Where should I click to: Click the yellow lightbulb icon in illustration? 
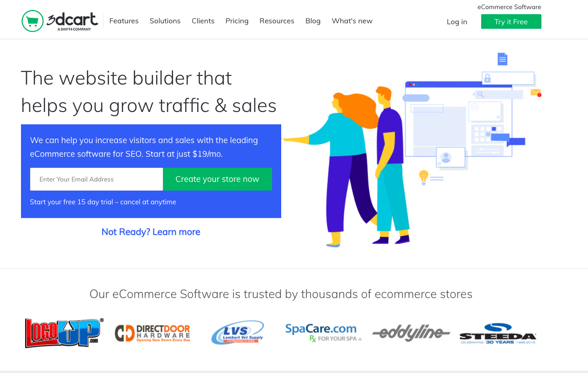424,176
